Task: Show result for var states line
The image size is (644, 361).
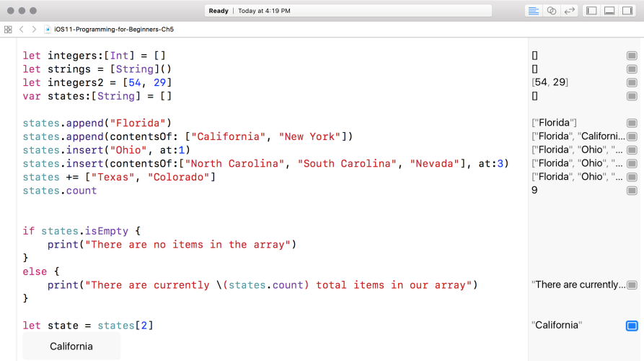Action: pos(632,96)
